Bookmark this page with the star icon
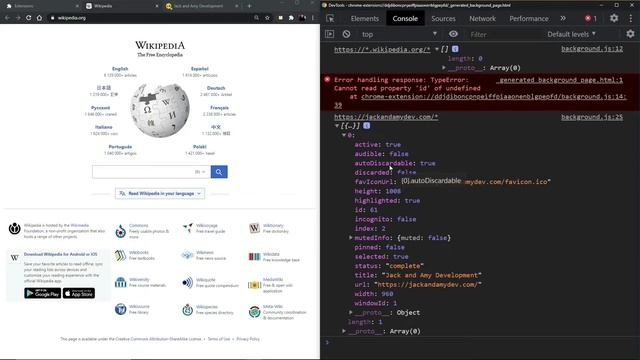Viewport: 640px width, 360px height. click(267, 18)
